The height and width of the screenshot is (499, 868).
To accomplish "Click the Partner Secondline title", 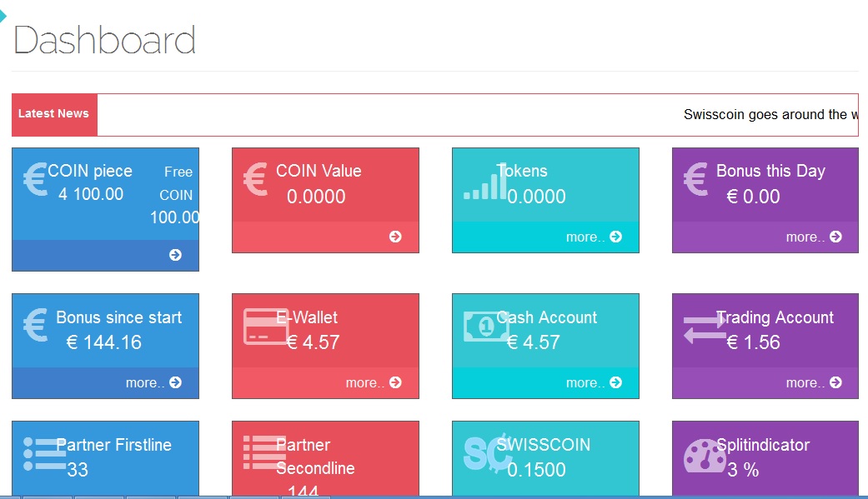I will click(x=315, y=457).
